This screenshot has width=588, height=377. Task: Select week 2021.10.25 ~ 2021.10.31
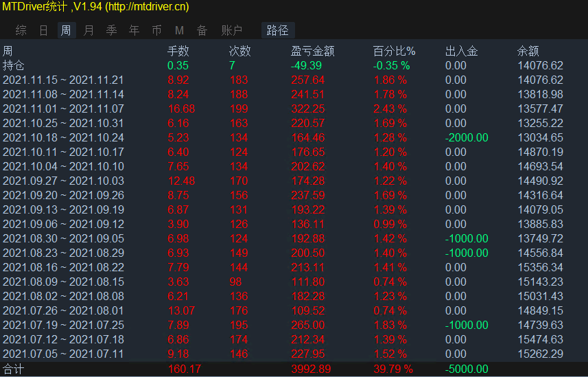pos(63,123)
